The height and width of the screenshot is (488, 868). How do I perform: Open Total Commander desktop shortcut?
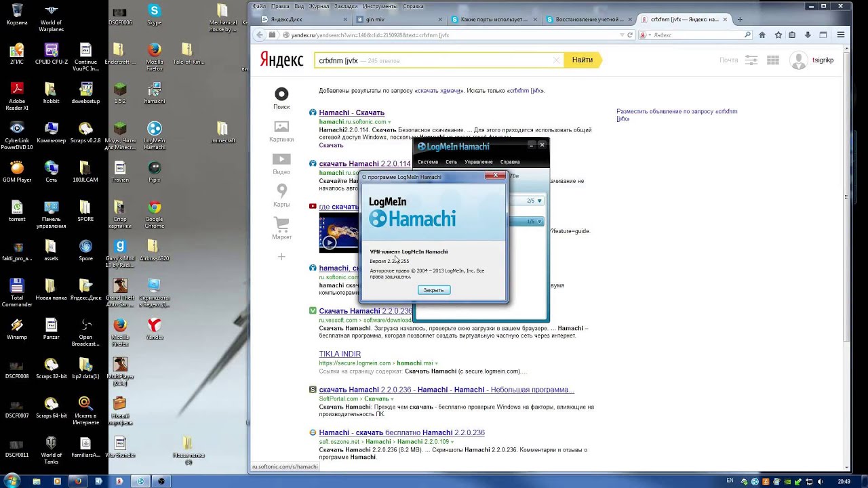17,293
